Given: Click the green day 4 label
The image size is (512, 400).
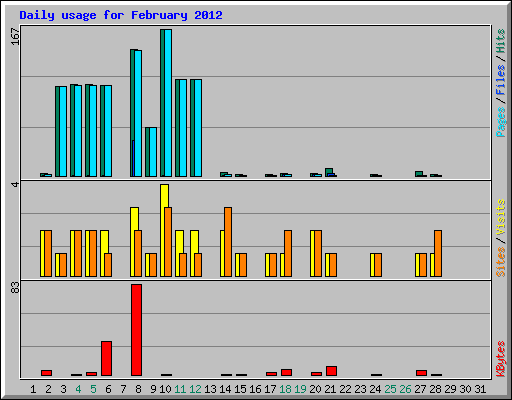Looking at the screenshot, I should pos(78,389).
